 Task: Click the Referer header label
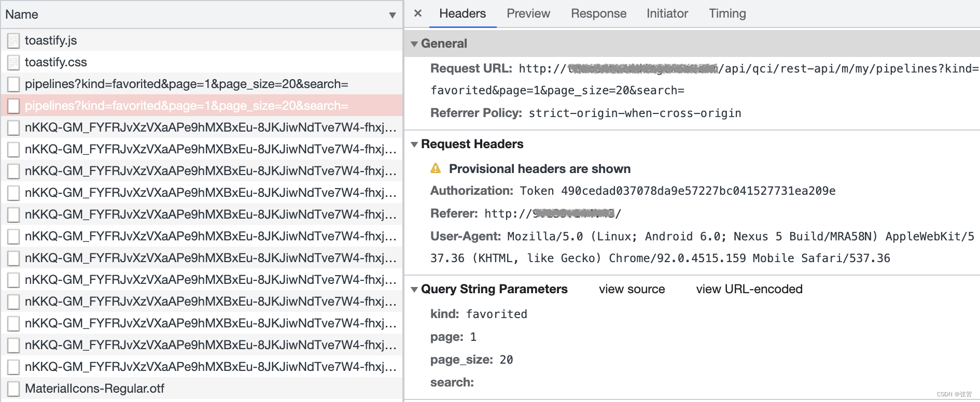tap(454, 213)
